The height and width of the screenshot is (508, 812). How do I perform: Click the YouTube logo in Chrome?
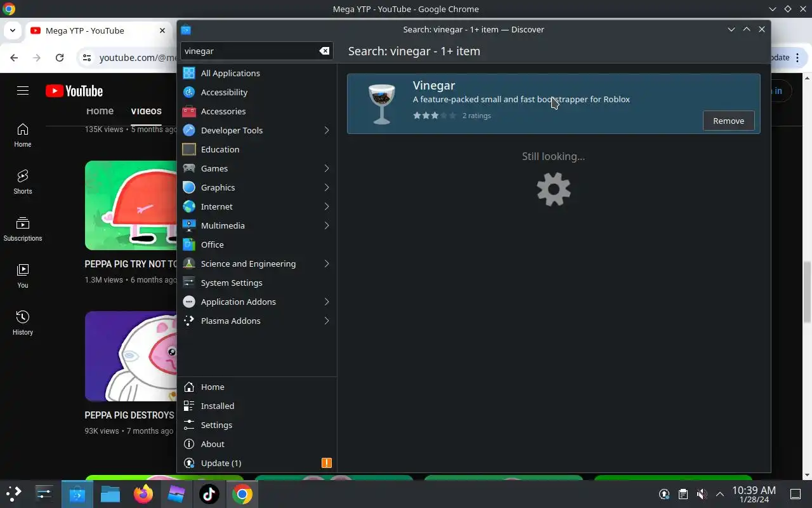(x=74, y=91)
